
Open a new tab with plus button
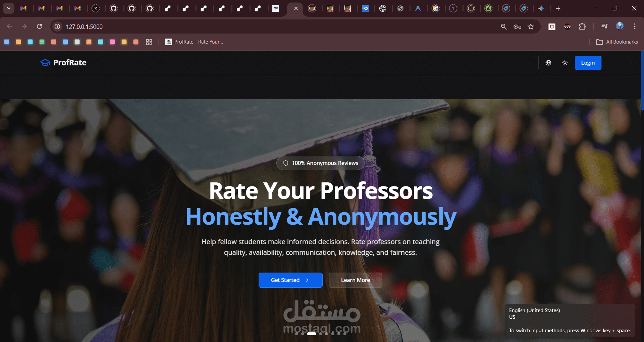(x=558, y=8)
